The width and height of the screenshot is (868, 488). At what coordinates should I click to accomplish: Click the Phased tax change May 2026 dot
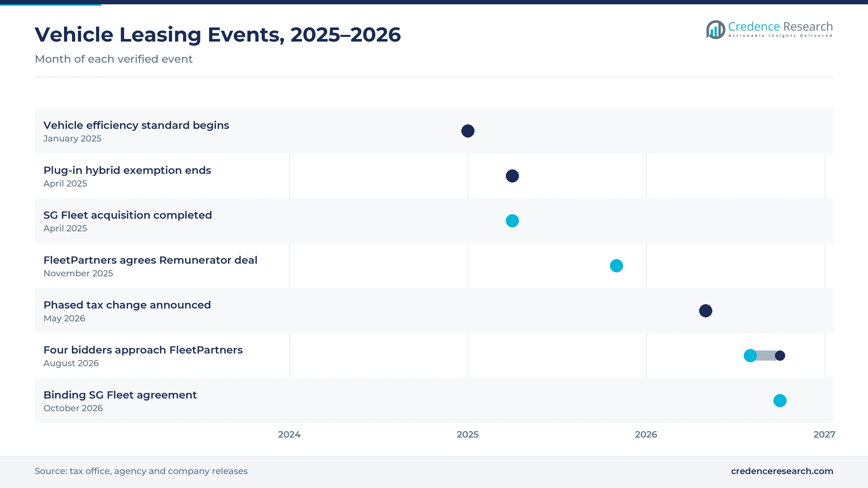706,311
